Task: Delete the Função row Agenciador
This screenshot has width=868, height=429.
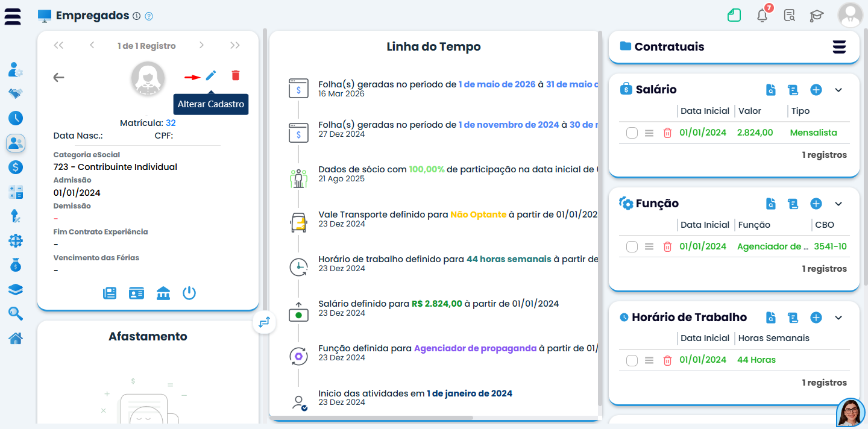Action: click(667, 247)
